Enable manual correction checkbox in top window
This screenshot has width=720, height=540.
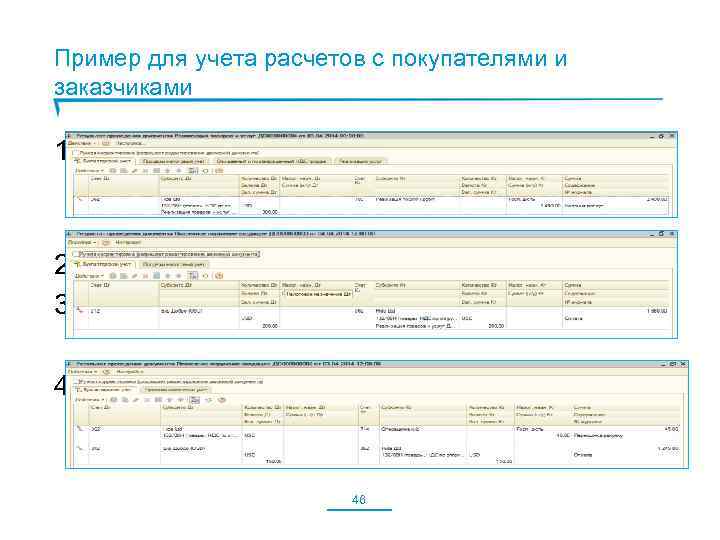click(75, 153)
